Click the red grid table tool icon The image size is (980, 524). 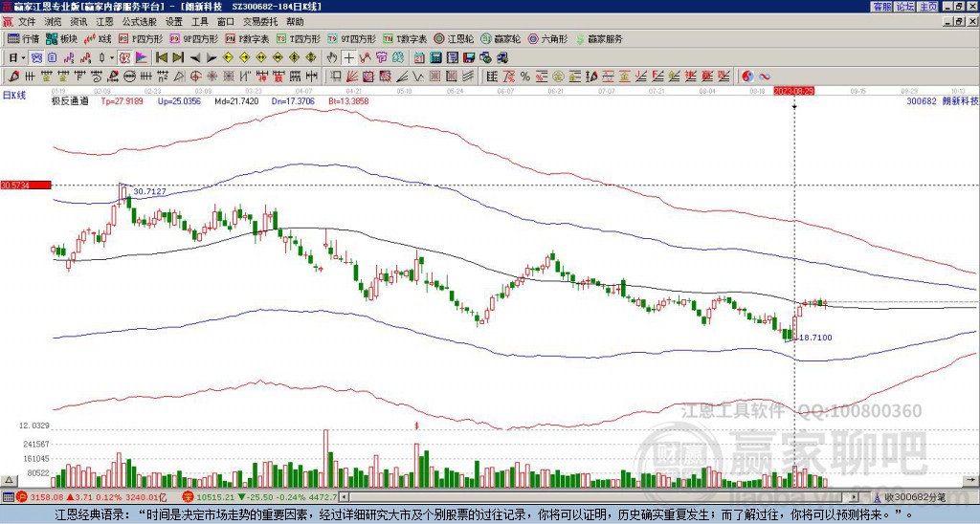point(434,76)
